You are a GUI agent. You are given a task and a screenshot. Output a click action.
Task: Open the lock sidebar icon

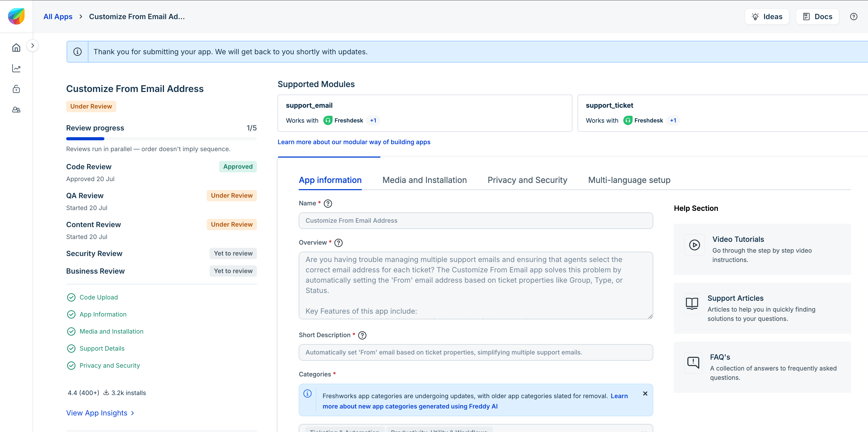pos(16,89)
